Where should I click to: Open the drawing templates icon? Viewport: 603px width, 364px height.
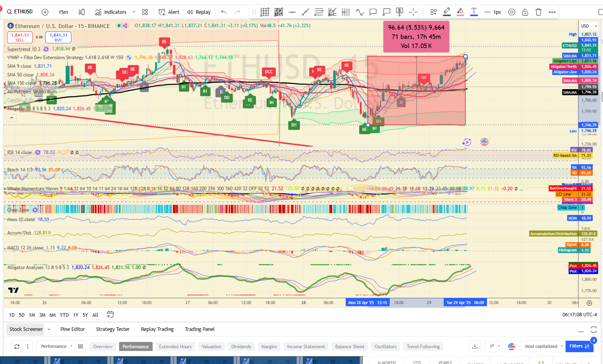click(433, 12)
